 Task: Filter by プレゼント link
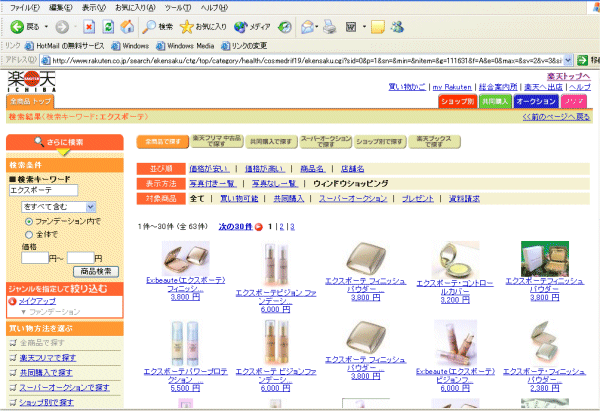[x=418, y=199]
